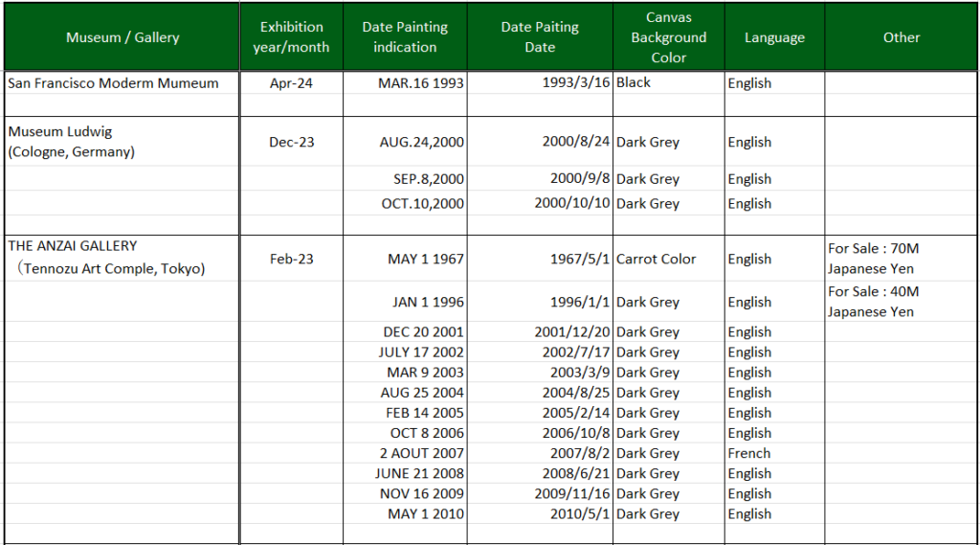The height and width of the screenshot is (545, 980).
Task: Click the 'MAR.16 1993' cell
Action: point(405,83)
